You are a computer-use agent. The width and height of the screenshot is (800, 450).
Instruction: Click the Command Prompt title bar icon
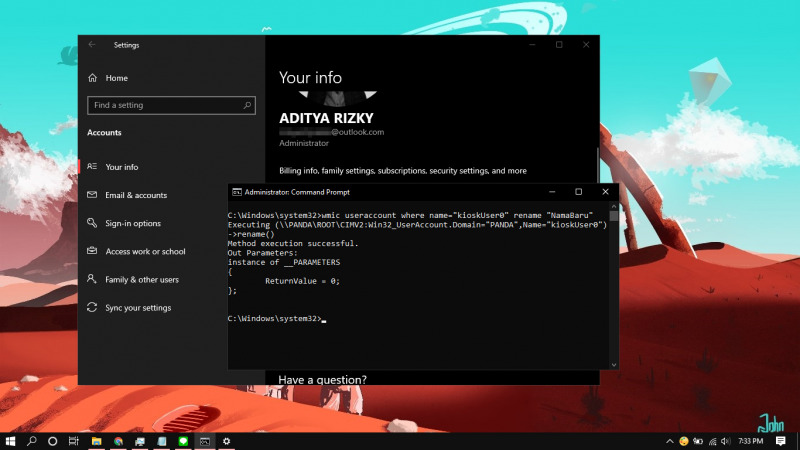click(x=237, y=192)
